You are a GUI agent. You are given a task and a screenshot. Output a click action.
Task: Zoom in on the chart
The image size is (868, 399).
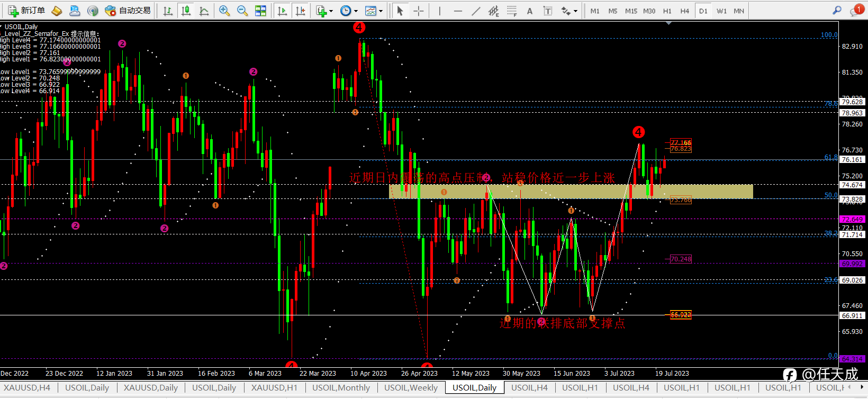coord(224,11)
